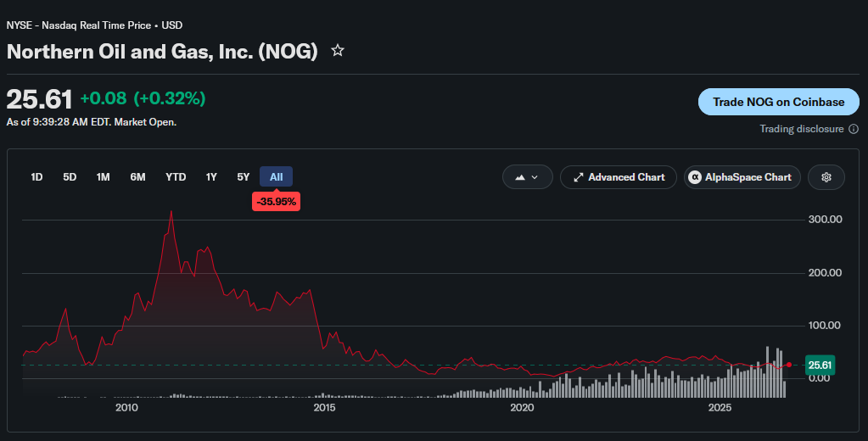Select the 5Y time range
The image size is (868, 441).
click(x=243, y=177)
